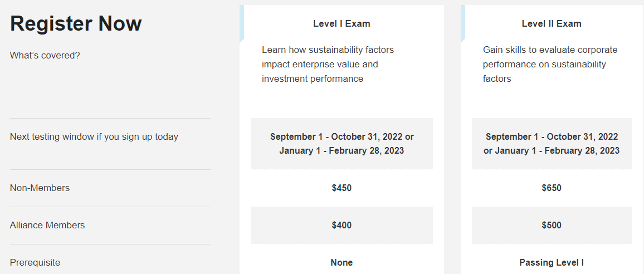The height and width of the screenshot is (274, 644).
Task: Click the $450 Level I non-member price
Action: click(341, 188)
